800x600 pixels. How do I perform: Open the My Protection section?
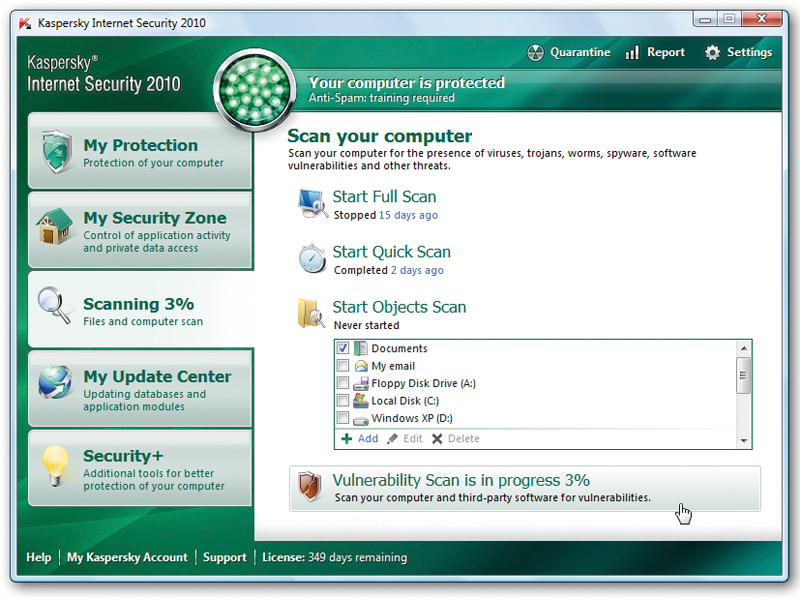tap(141, 152)
